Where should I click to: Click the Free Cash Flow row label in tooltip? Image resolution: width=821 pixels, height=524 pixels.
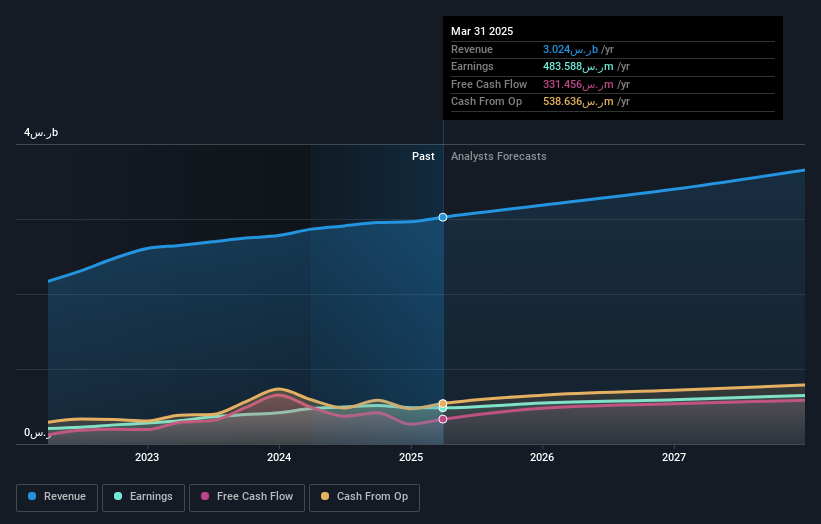pos(489,84)
